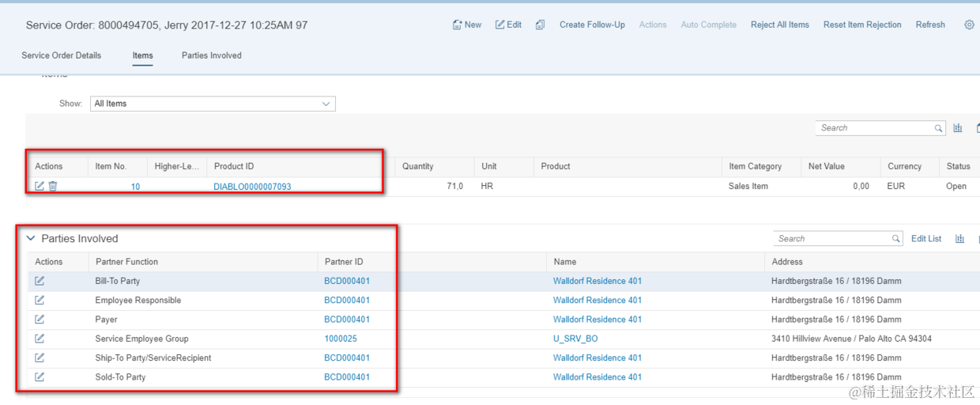Click the Item No. column header
Viewport: 980px width, 405px height.
[111, 166]
